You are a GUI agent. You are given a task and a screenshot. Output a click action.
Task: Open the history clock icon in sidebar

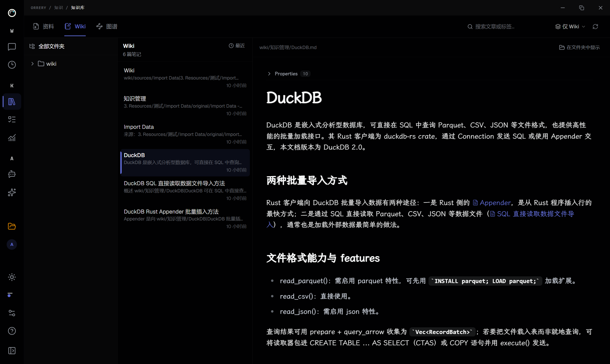12,65
